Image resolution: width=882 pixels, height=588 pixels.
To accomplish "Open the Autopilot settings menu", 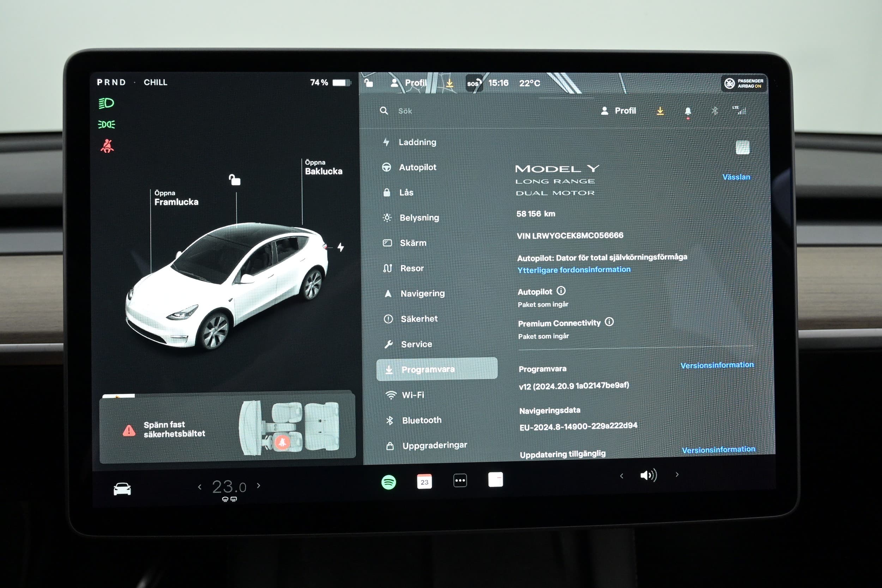I will point(409,167).
